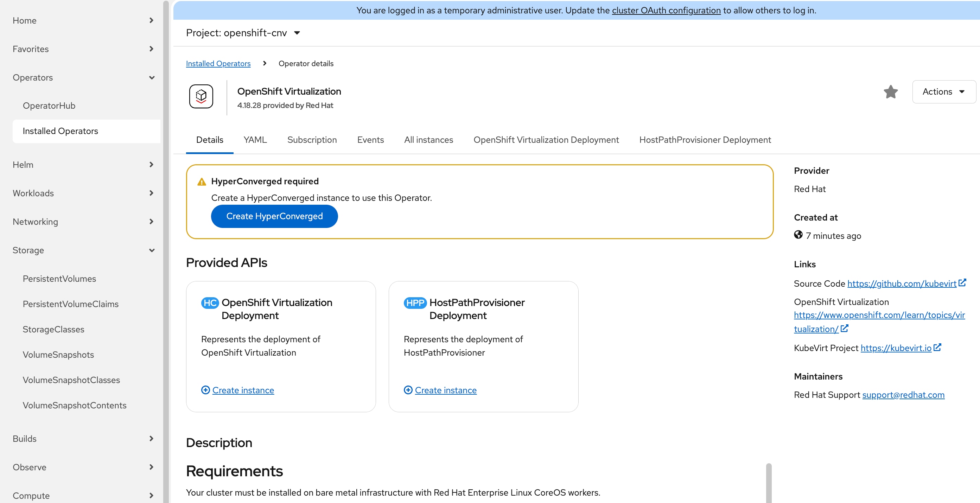Click the favorite star icon

click(890, 92)
